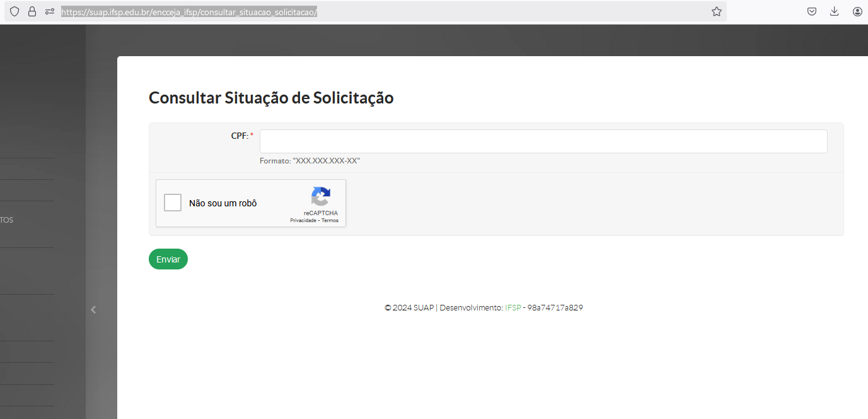Screen dimensions: 868x419
Task: Click inside the CPF input field
Action: [543, 141]
